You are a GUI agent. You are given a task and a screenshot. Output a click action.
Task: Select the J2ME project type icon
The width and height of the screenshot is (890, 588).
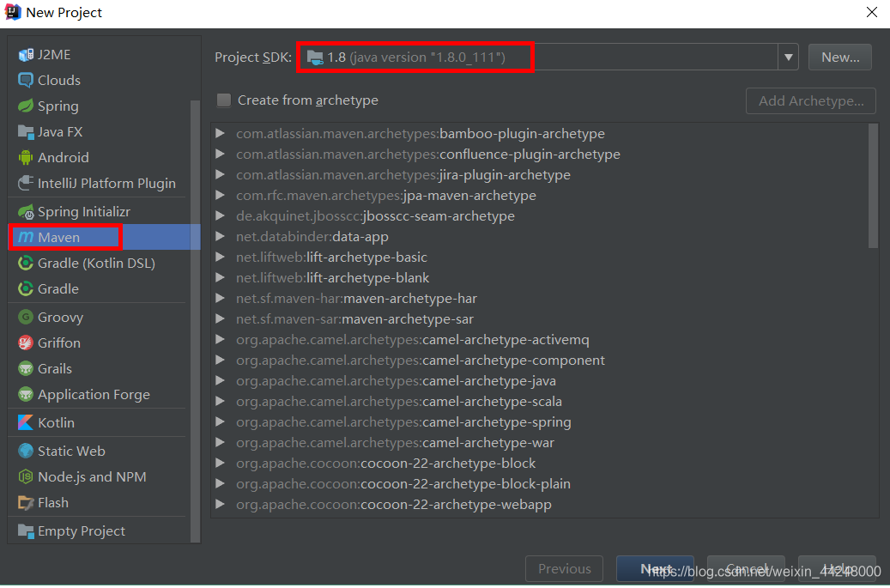(x=26, y=54)
